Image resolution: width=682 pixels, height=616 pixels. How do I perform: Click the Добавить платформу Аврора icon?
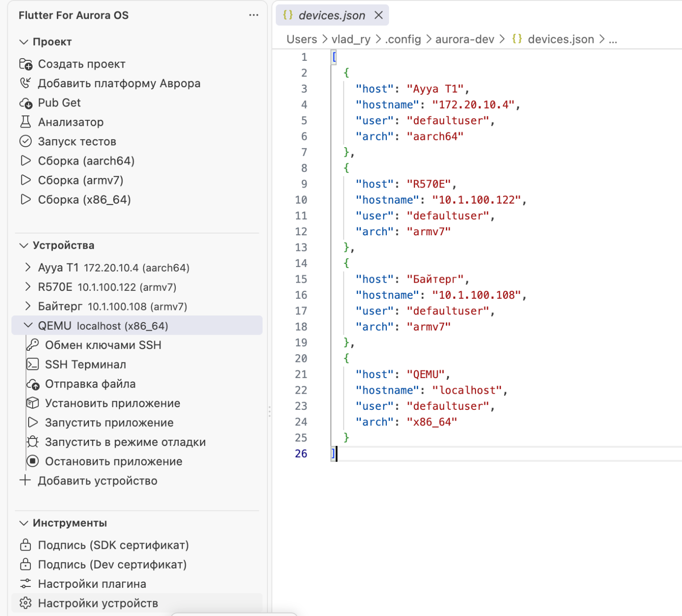[25, 83]
